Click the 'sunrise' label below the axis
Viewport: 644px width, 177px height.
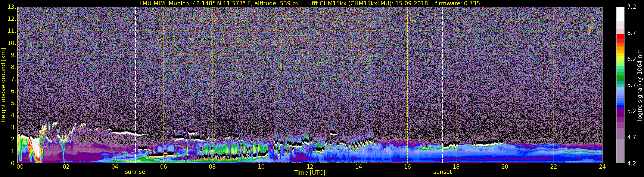coord(135,172)
